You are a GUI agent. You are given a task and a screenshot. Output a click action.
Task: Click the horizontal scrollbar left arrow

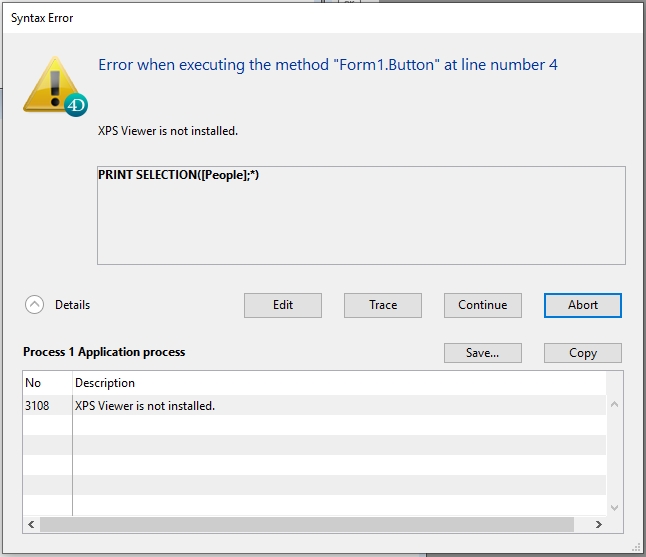coord(31,524)
